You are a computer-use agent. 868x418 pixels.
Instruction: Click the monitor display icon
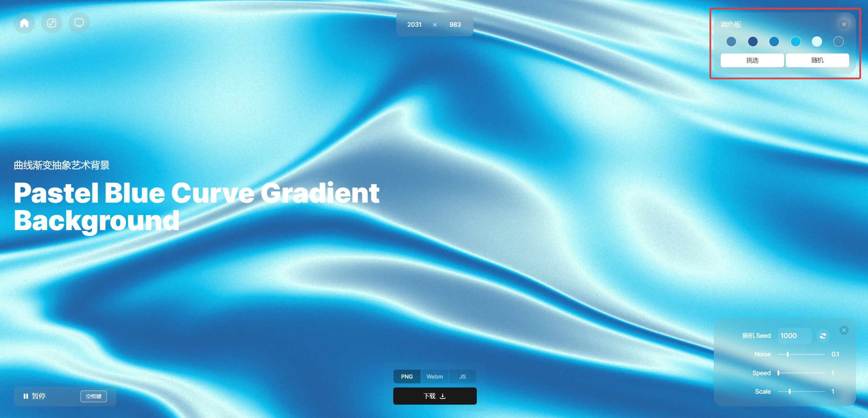coord(79,23)
